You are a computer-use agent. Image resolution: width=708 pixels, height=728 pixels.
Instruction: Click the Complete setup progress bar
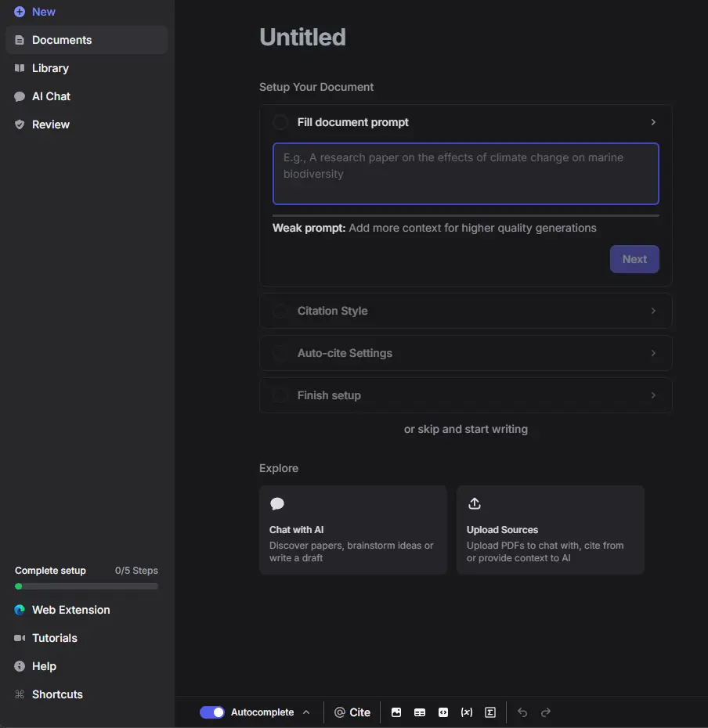click(86, 586)
